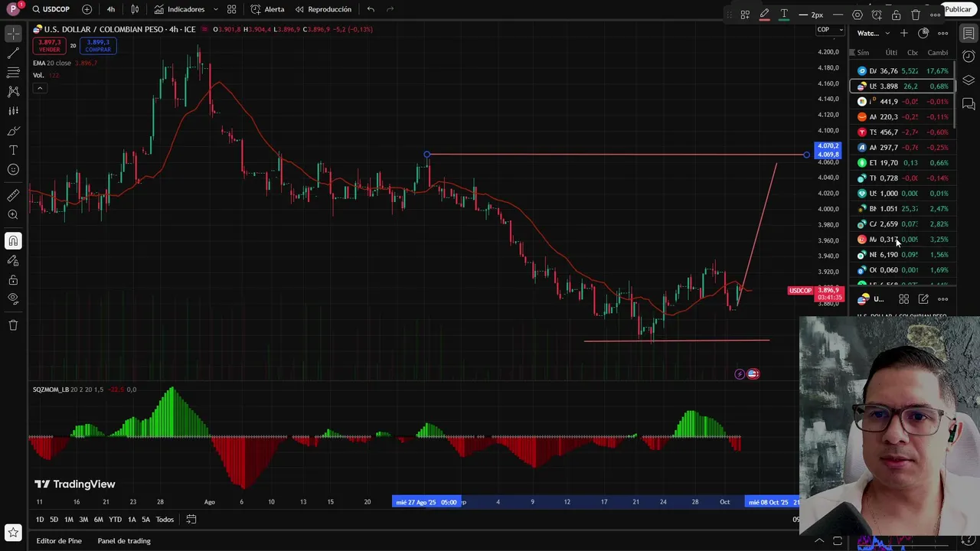This screenshot has height=551, width=980.
Task: Toggle stay in drawing mode
Action: pyautogui.click(x=13, y=261)
